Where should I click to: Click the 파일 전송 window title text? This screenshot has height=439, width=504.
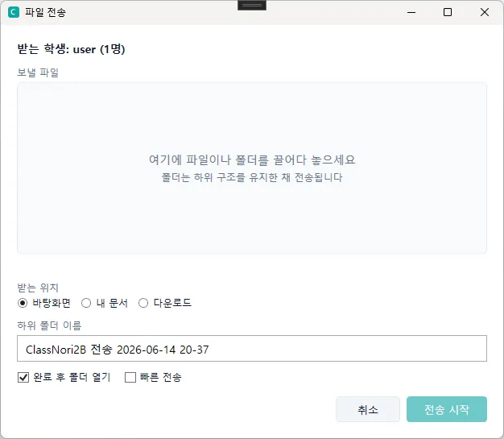(45, 13)
